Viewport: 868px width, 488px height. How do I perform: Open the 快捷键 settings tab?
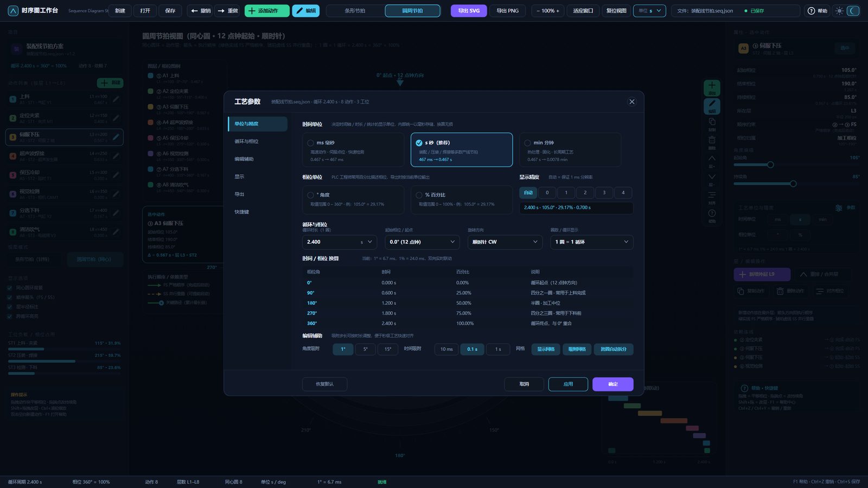point(258,212)
